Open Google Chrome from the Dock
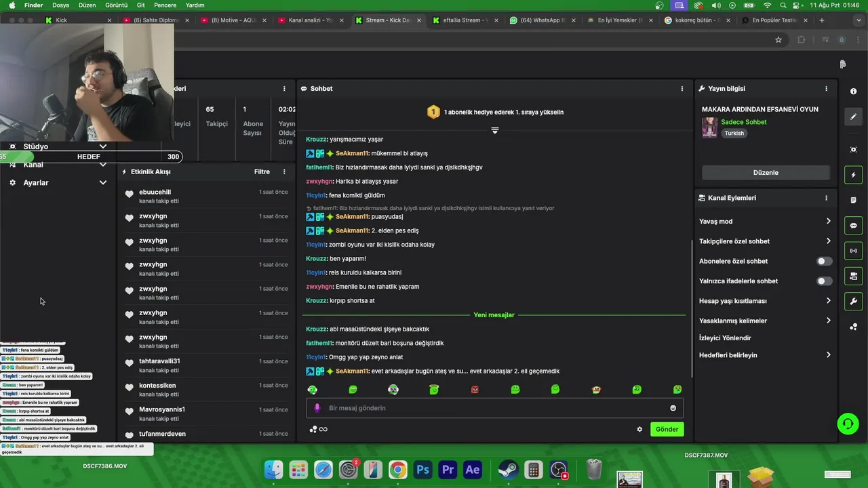Image resolution: width=868 pixels, height=488 pixels. [x=398, y=470]
